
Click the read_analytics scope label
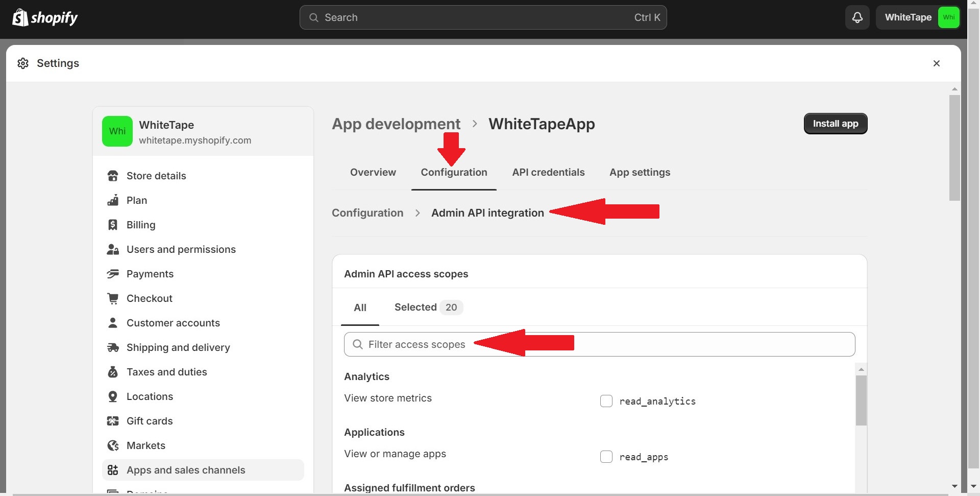(657, 401)
